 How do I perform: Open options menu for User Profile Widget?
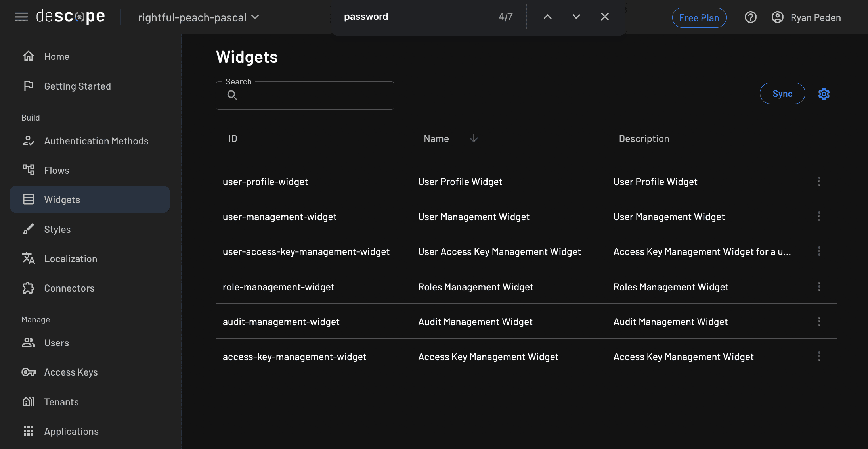[x=819, y=181]
